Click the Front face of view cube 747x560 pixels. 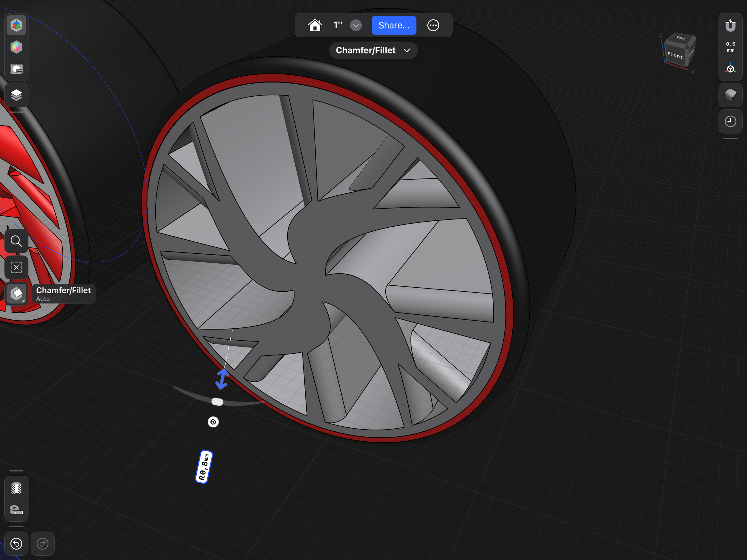tap(675, 55)
